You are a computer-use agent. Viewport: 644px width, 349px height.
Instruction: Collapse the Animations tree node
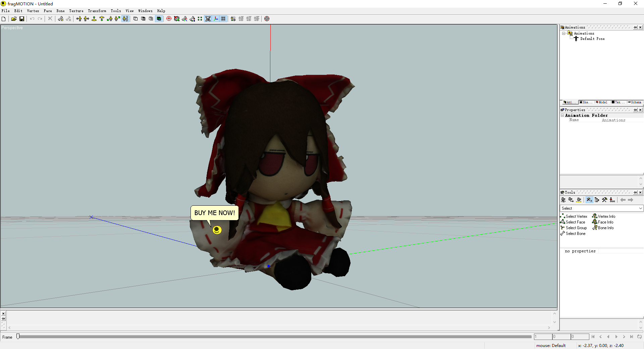pyautogui.click(x=564, y=34)
